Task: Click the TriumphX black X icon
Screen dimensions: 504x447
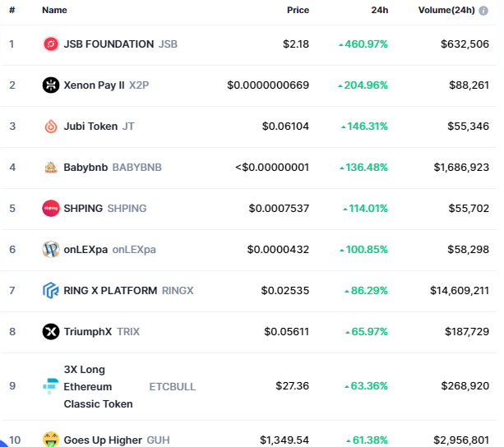Action: click(51, 332)
